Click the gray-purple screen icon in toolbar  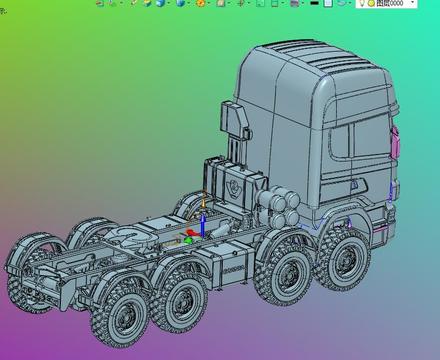pyautogui.click(x=294, y=3)
